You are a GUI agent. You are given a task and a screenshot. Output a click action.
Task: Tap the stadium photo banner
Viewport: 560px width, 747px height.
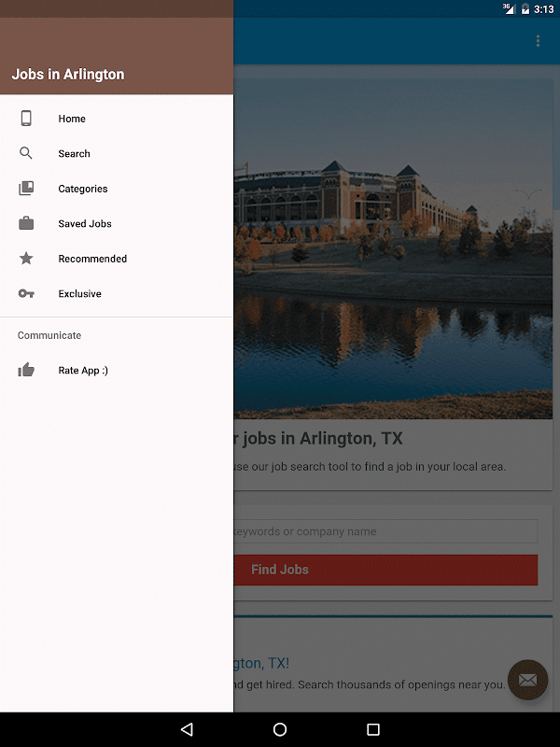(393, 249)
